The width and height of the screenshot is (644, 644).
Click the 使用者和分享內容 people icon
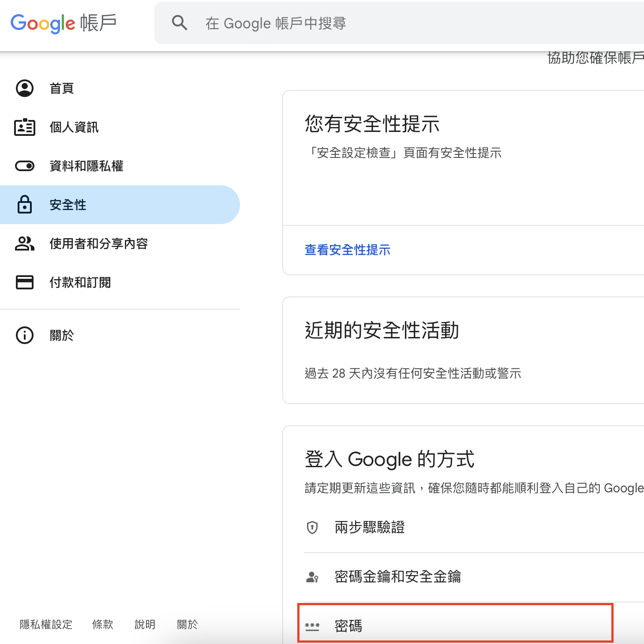25,243
